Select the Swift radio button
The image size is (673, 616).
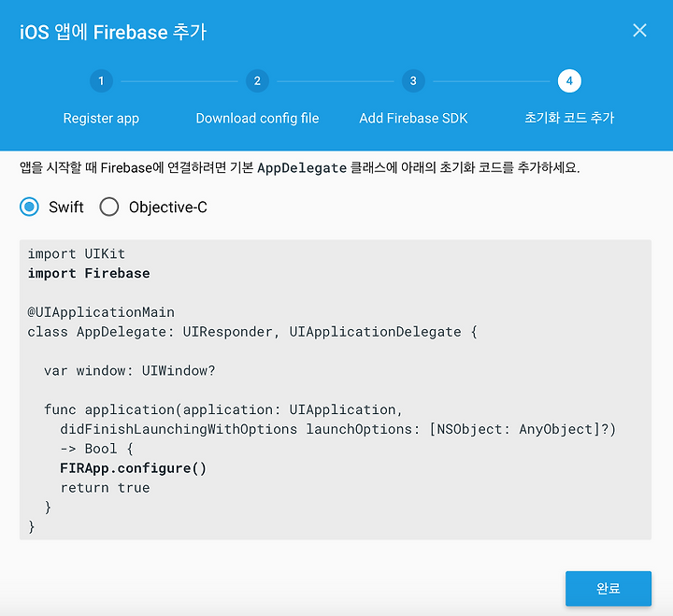tap(29, 207)
